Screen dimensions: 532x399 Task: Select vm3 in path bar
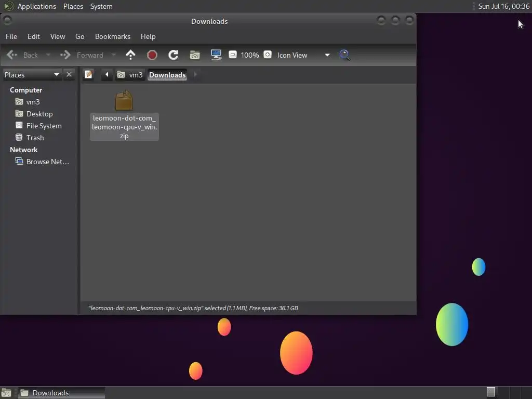(x=130, y=75)
